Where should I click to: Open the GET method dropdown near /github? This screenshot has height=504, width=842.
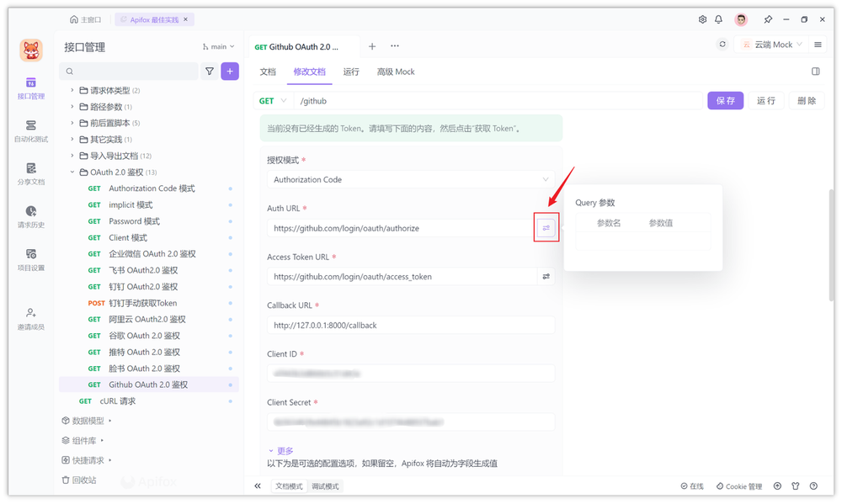[x=272, y=99]
